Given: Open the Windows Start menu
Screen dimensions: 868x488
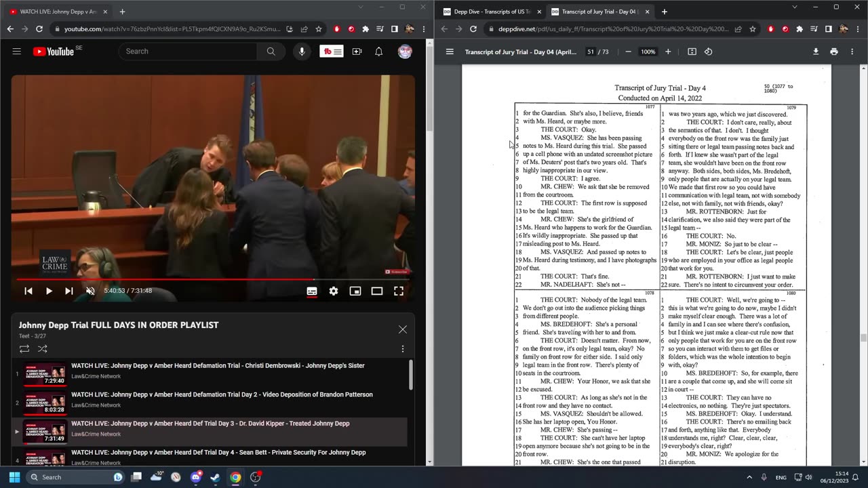Looking at the screenshot, I should [x=14, y=477].
